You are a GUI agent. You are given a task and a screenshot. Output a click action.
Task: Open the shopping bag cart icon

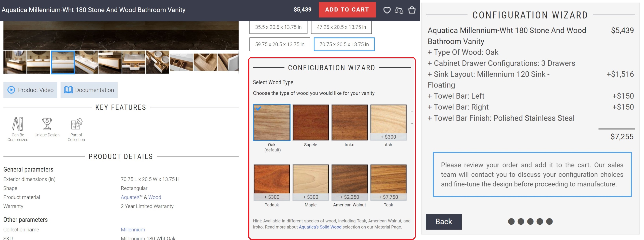(412, 10)
